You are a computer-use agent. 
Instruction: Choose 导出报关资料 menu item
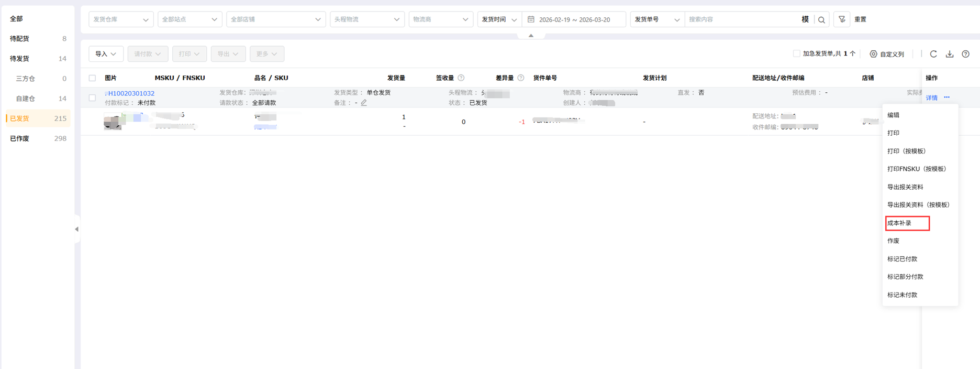click(x=920, y=187)
